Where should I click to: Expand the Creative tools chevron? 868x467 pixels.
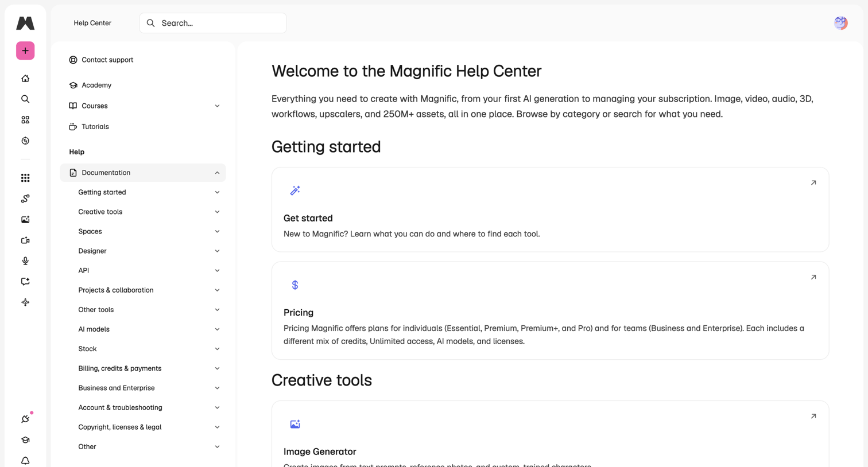point(217,212)
